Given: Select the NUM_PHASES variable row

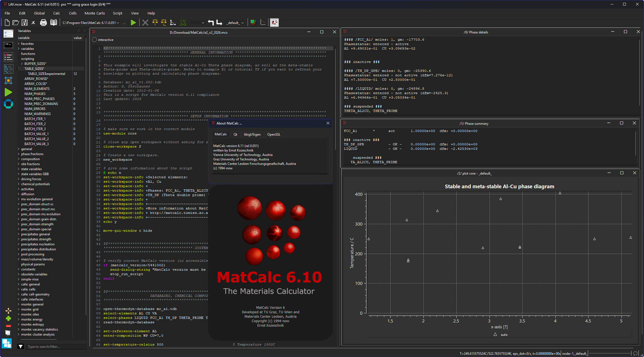Looking at the screenshot, I should (x=51, y=94).
